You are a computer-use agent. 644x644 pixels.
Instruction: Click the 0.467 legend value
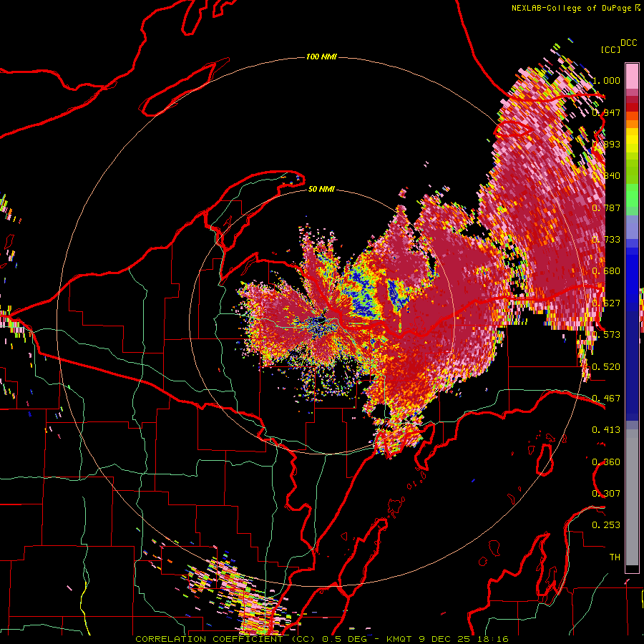pyautogui.click(x=606, y=398)
